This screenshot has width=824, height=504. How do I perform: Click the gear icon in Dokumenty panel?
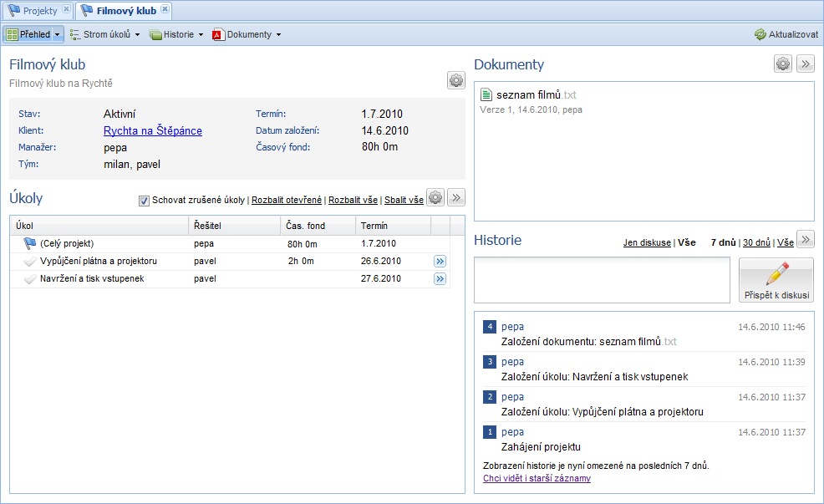783,64
